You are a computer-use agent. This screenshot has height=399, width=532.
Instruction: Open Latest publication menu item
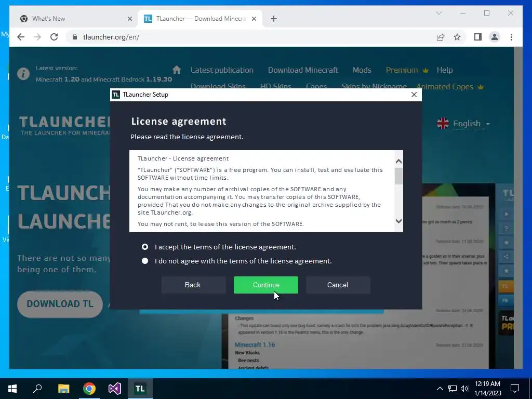(222, 70)
